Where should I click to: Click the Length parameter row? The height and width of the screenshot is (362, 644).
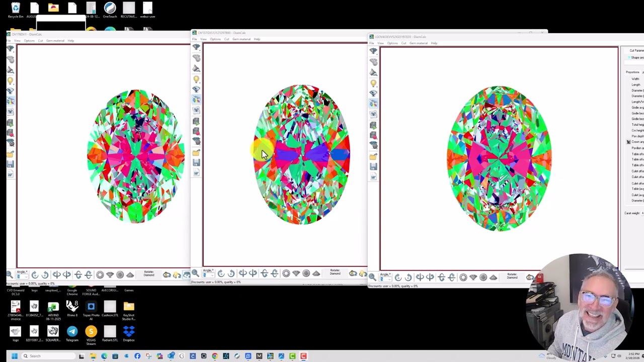[x=636, y=84]
